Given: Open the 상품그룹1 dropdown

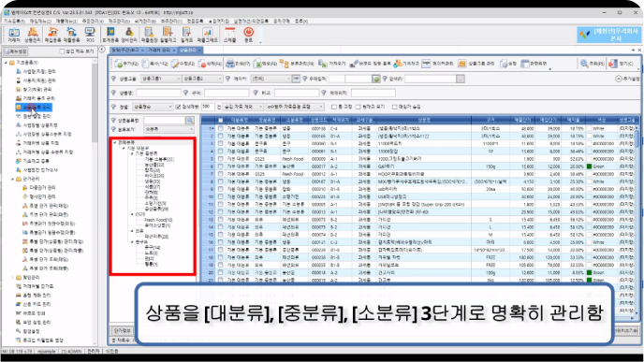Looking at the screenshot, I should pos(161,79).
